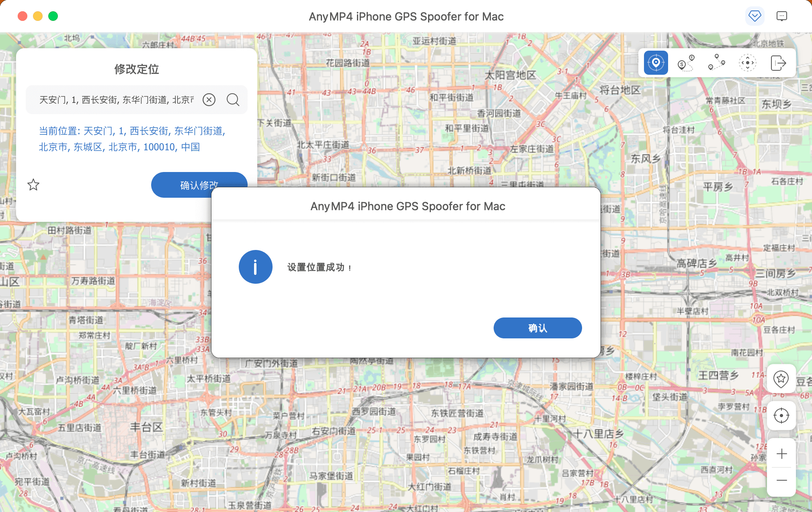Click the 花园路街道 map label
This screenshot has width=812, height=512.
(348, 63)
